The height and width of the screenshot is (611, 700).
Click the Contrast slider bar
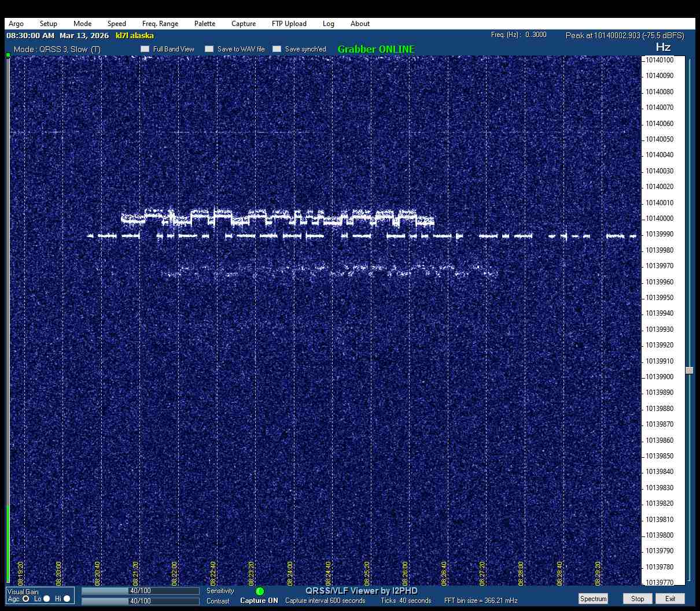140,601
